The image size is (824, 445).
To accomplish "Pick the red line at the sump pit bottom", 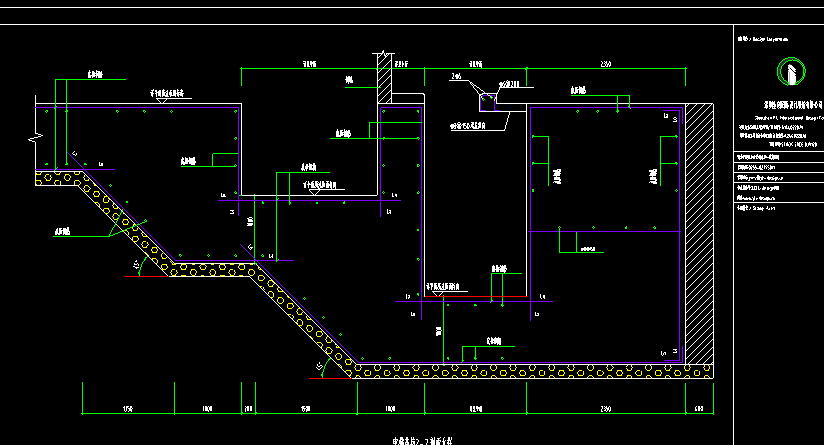I will click(475, 296).
